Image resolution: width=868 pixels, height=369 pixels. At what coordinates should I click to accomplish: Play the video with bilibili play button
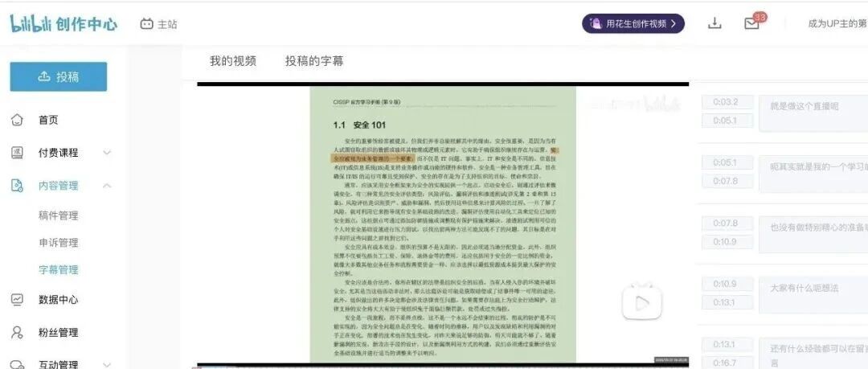click(642, 302)
